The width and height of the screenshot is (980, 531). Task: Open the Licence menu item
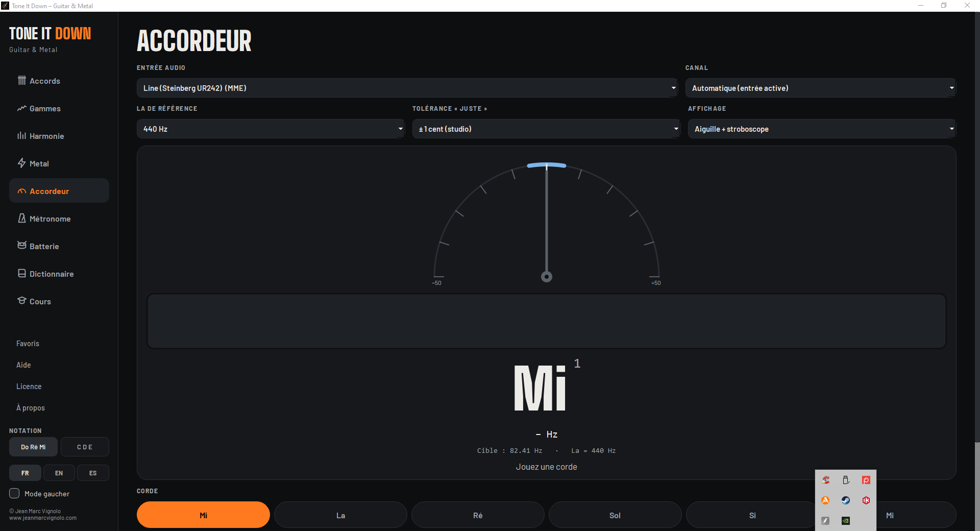(29, 387)
